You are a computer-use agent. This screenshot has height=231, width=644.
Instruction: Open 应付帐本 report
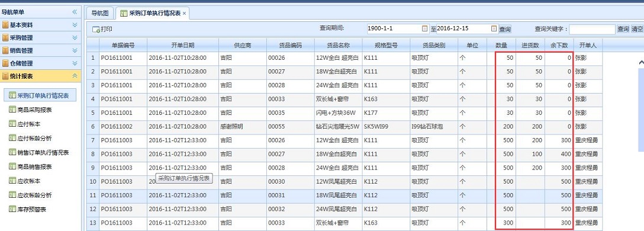tap(25, 124)
